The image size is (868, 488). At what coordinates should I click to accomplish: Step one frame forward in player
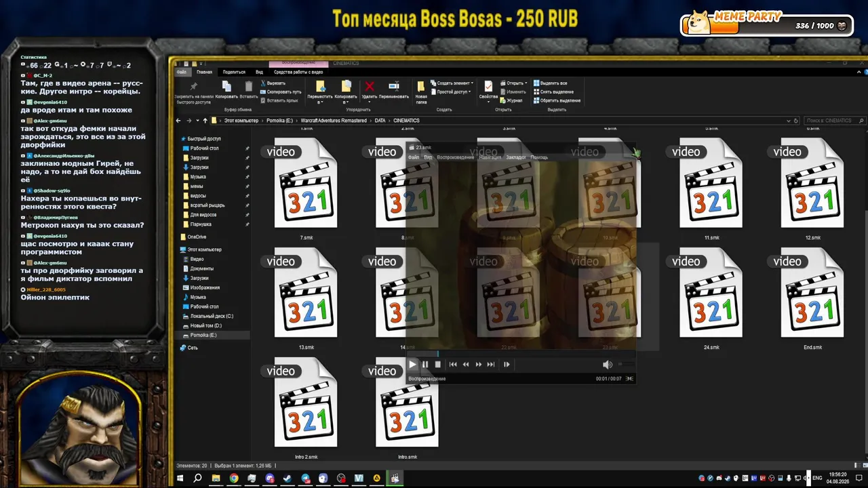click(507, 365)
